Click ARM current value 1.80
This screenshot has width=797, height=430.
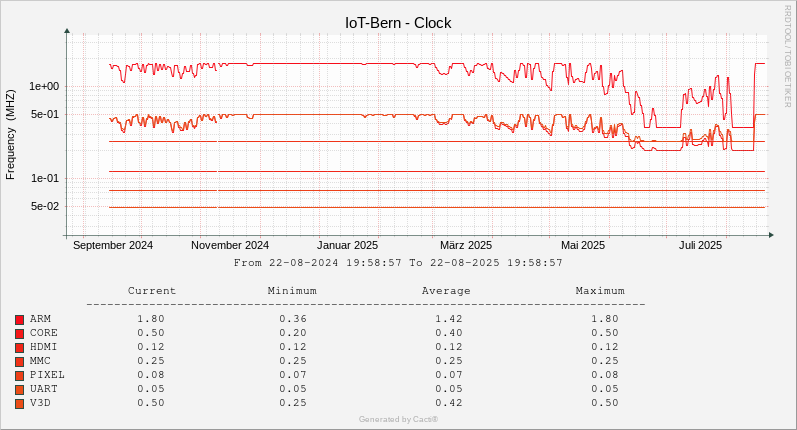click(x=151, y=319)
